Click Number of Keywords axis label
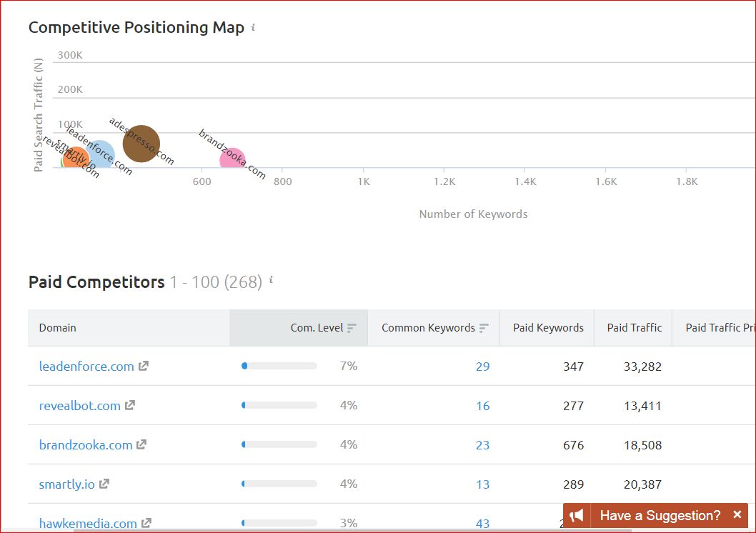Viewport: 756px width, 533px height. (x=473, y=214)
